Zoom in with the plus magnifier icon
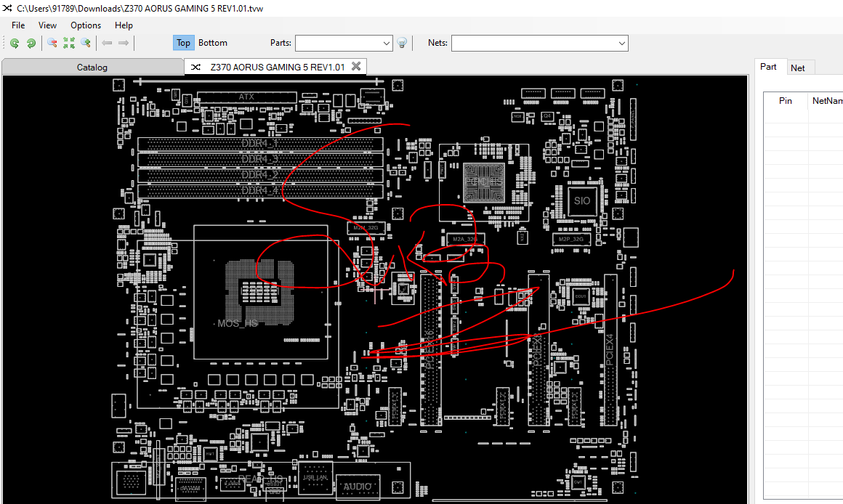Screen dimensions: 843x504 (86, 43)
